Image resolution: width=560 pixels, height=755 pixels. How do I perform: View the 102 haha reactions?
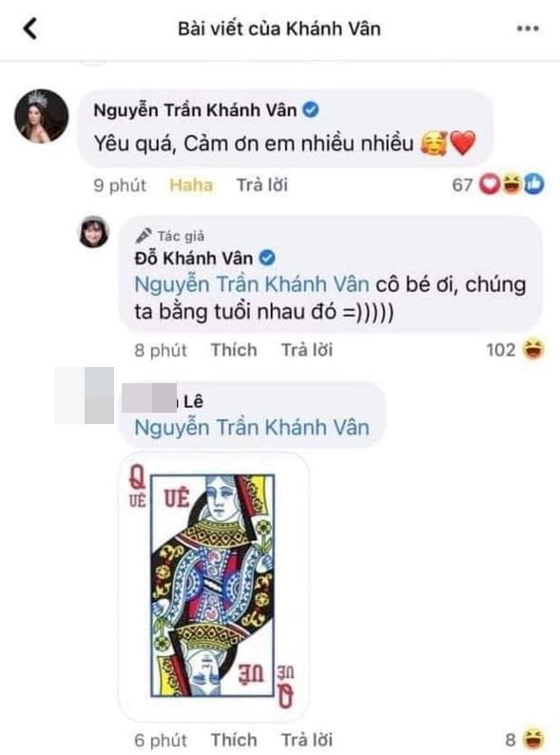coord(515,350)
